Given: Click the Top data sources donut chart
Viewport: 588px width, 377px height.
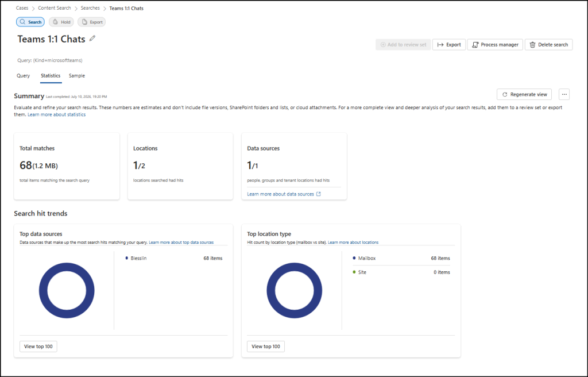Looking at the screenshot, I should pos(67,291).
